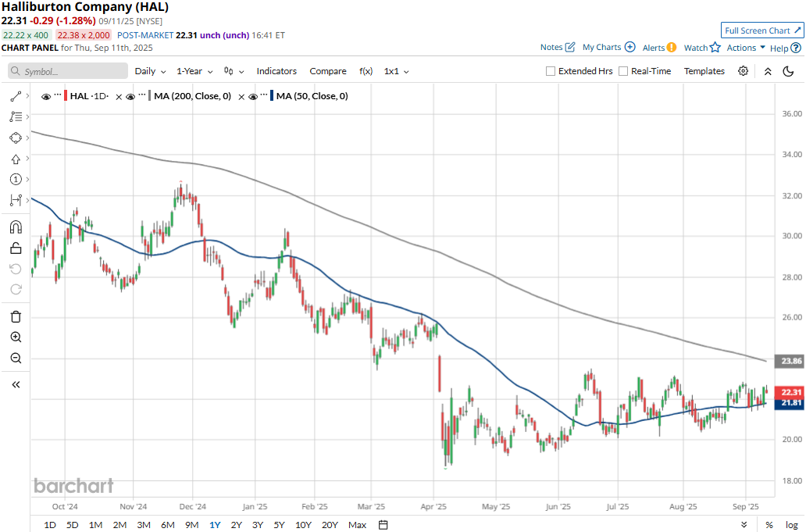
Task: Click the My Charts plus icon
Action: coord(629,48)
